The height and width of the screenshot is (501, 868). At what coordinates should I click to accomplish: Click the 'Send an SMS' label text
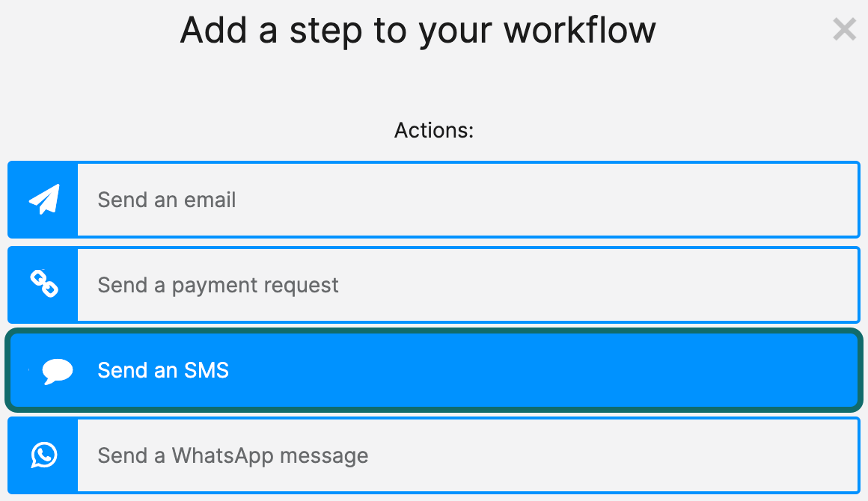pyautogui.click(x=163, y=370)
